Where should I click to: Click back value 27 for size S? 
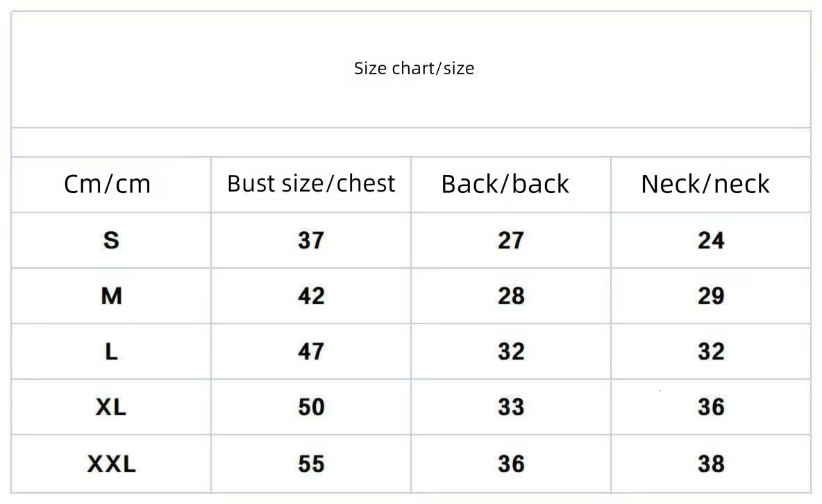click(511, 240)
